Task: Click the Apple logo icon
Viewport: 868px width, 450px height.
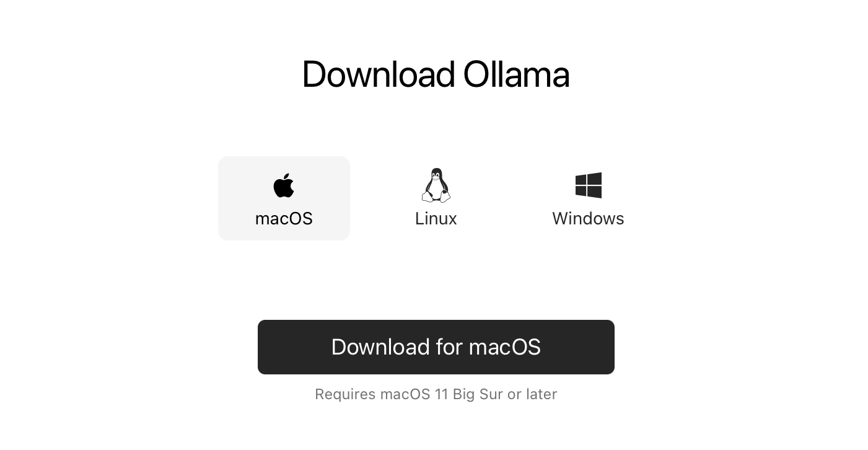Action: 284,185
